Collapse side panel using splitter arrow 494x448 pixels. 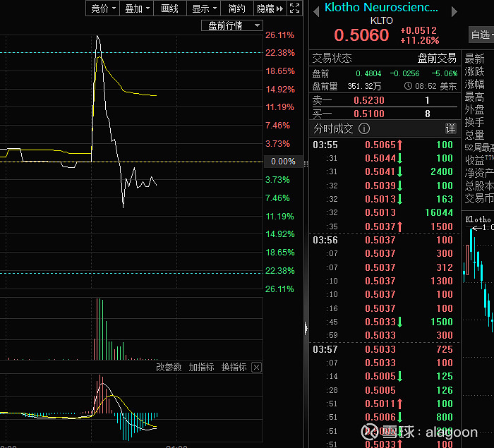(306, 328)
